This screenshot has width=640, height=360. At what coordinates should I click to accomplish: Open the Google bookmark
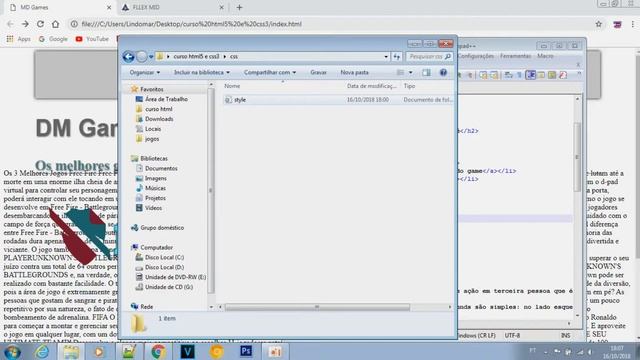click(x=53, y=39)
